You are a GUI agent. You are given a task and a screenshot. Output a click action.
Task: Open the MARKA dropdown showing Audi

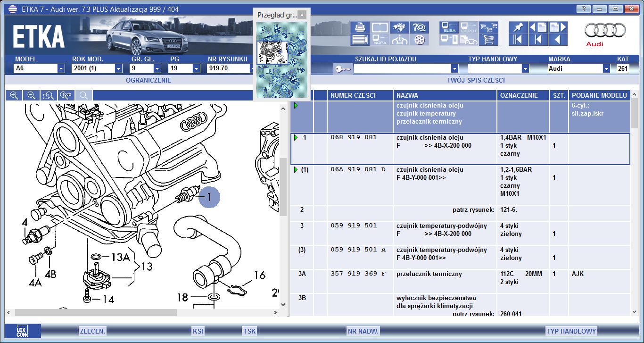(606, 68)
